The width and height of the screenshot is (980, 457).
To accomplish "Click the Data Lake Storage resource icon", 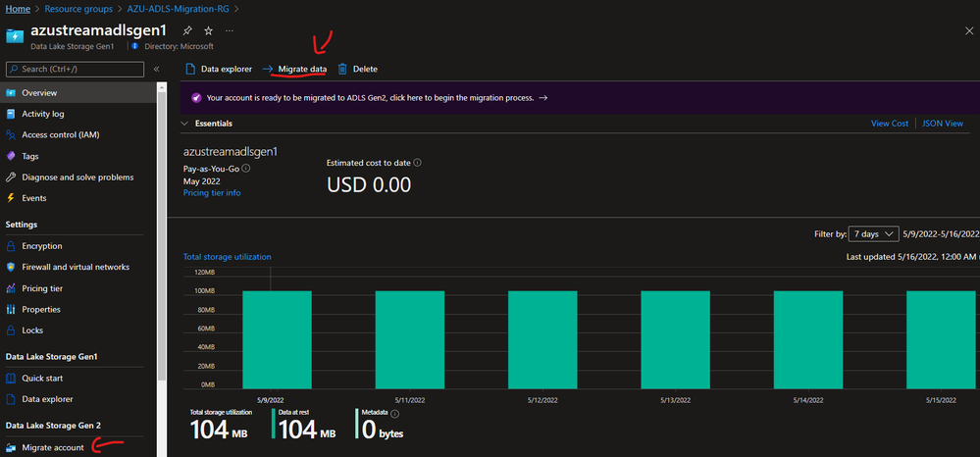I will coord(15,35).
